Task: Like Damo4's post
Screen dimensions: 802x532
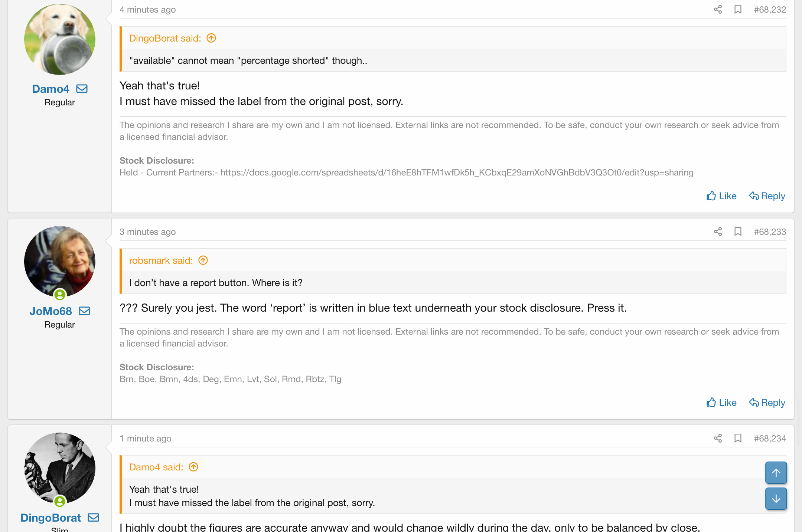Action: pyautogui.click(x=721, y=196)
